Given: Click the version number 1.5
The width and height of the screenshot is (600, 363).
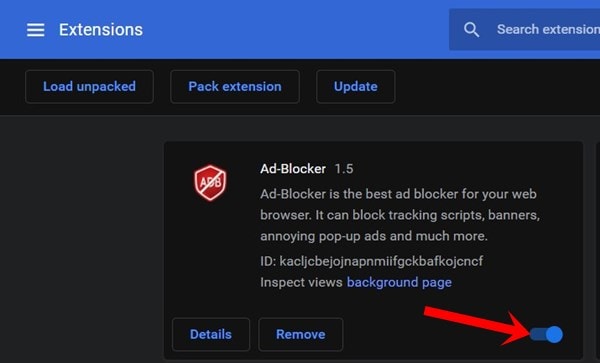Looking at the screenshot, I should pyautogui.click(x=344, y=169).
